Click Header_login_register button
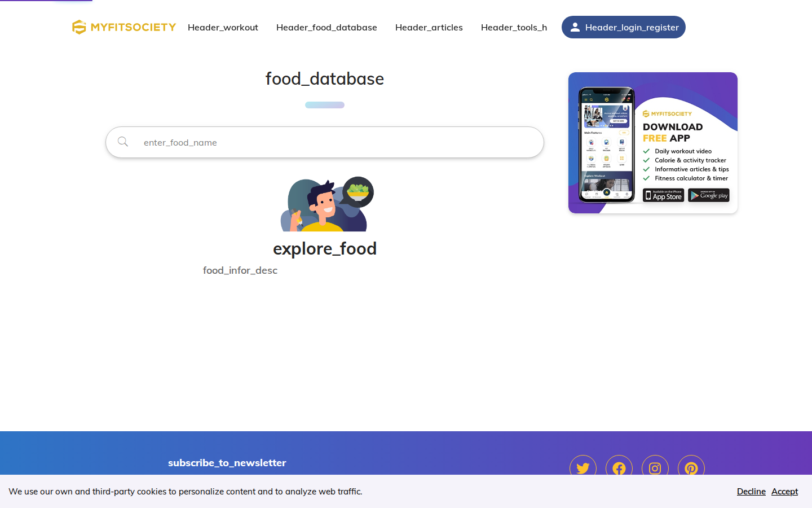Screen dimensions: 812x508 [624, 27]
